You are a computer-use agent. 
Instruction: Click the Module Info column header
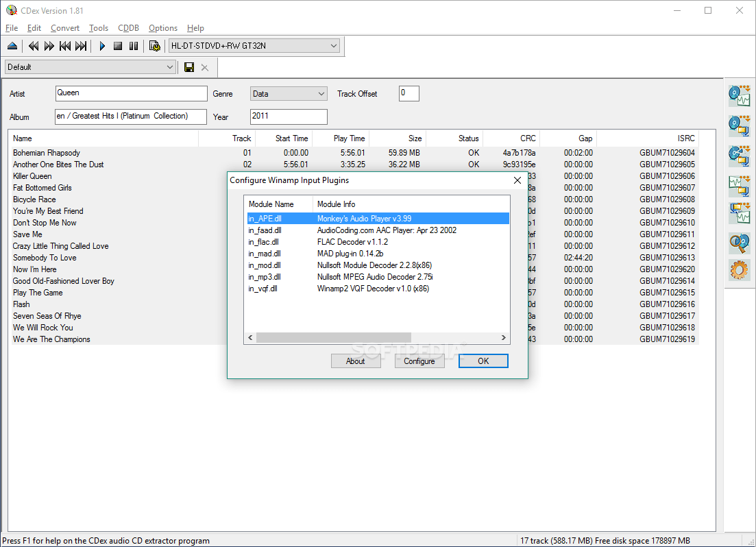(411, 204)
